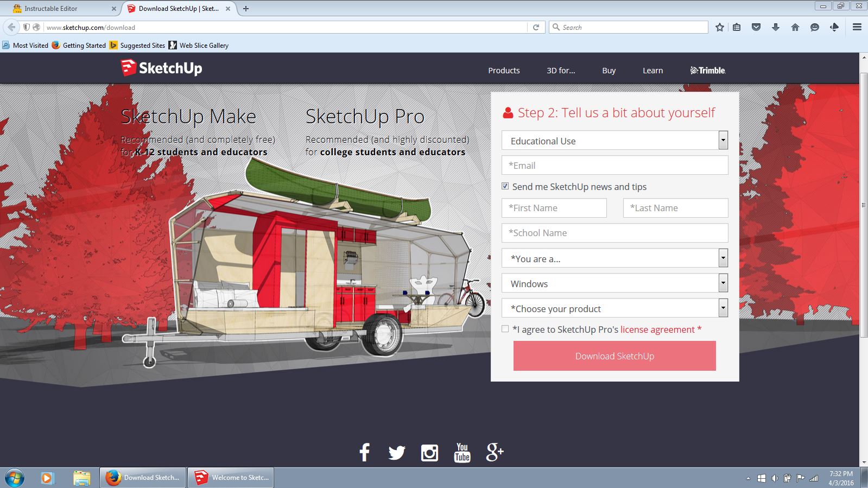Open Suggested Sites bookmark
The width and height of the screenshot is (868, 488).
pyautogui.click(x=137, y=46)
